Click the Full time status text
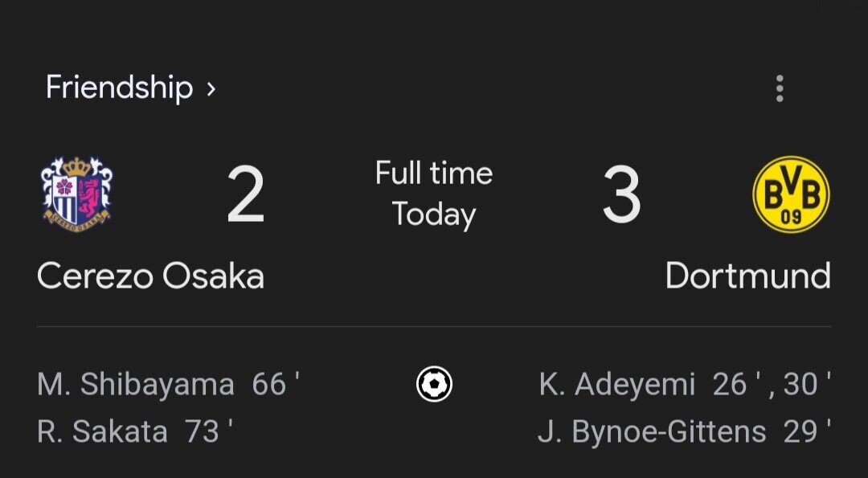The height and width of the screenshot is (478, 868). coord(434,173)
